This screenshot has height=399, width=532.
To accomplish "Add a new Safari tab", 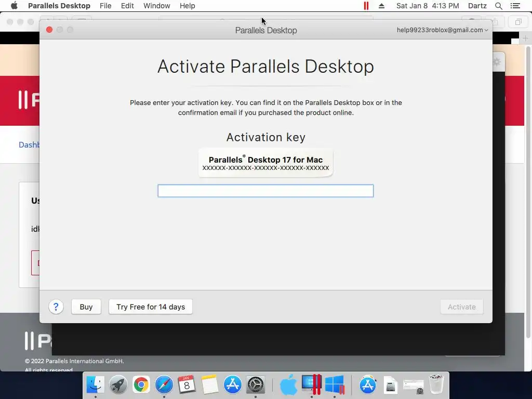I will tap(525, 38).
